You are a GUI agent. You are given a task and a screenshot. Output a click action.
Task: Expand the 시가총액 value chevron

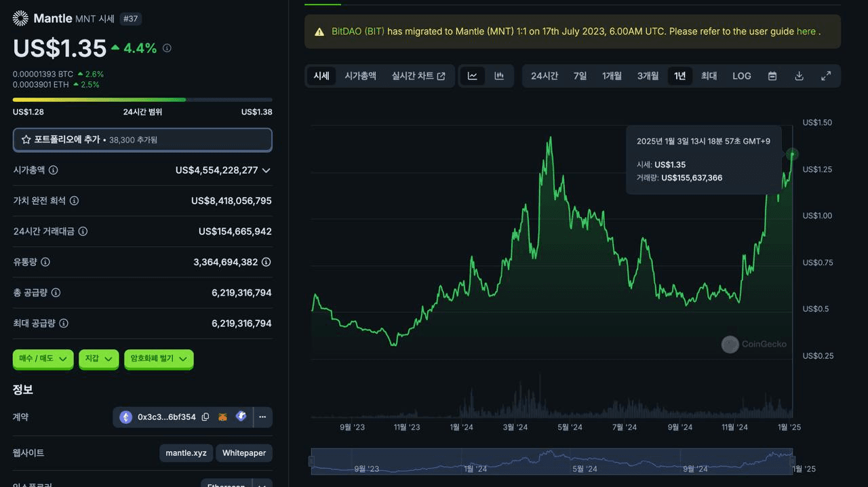pos(267,170)
